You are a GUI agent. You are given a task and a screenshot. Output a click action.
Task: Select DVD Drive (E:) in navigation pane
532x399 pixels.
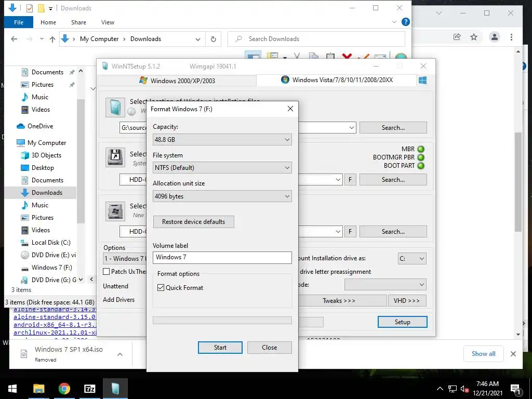[54, 255]
